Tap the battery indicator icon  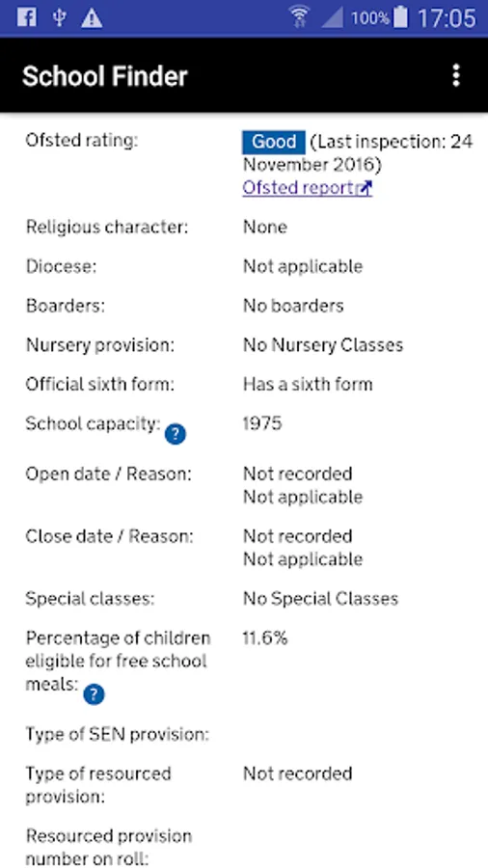(400, 17)
